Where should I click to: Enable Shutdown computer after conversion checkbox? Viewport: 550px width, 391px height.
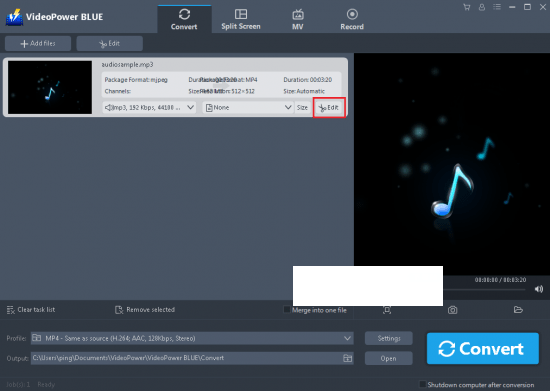[423, 384]
